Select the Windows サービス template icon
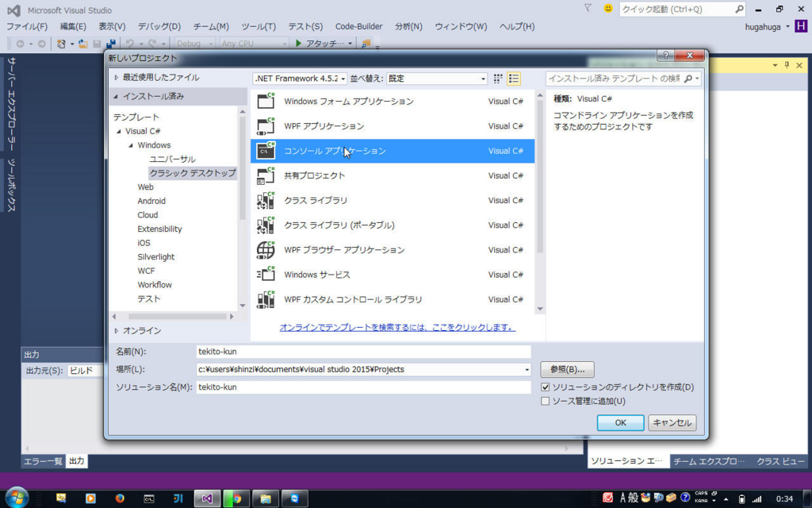This screenshot has width=812, height=508. (266, 275)
